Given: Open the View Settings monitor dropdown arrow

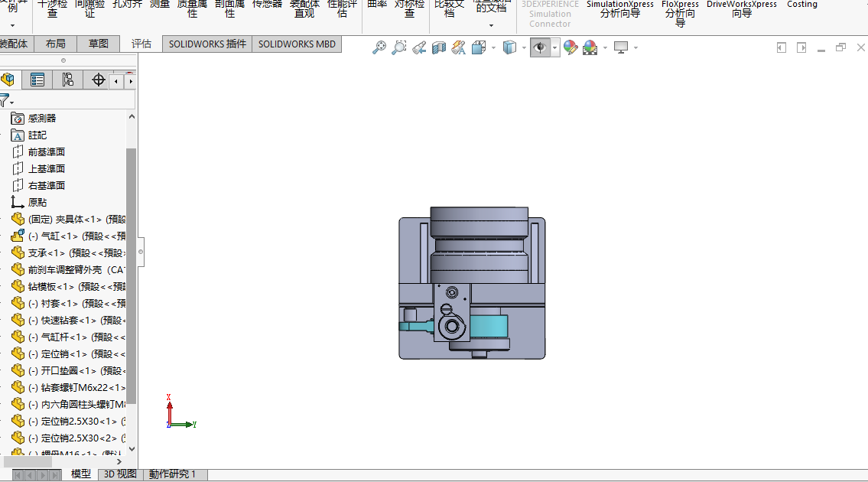Looking at the screenshot, I should [636, 47].
